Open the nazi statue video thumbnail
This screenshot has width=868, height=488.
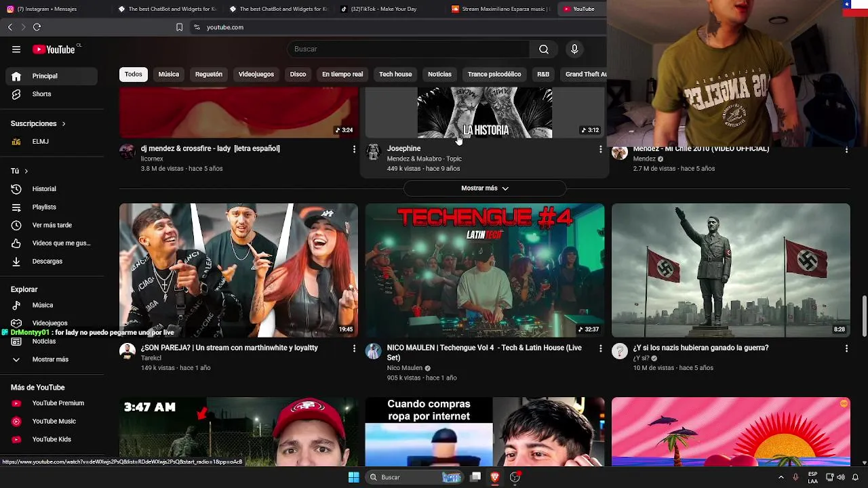coord(731,270)
